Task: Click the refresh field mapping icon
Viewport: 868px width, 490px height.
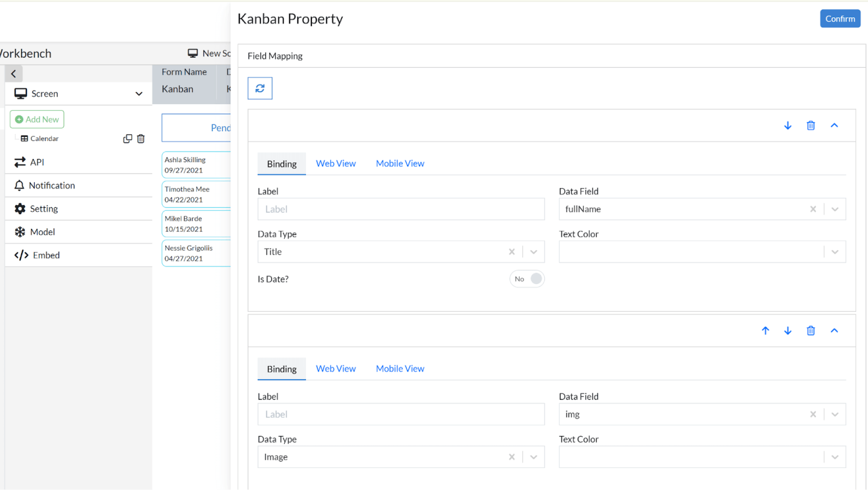Action: pos(260,88)
